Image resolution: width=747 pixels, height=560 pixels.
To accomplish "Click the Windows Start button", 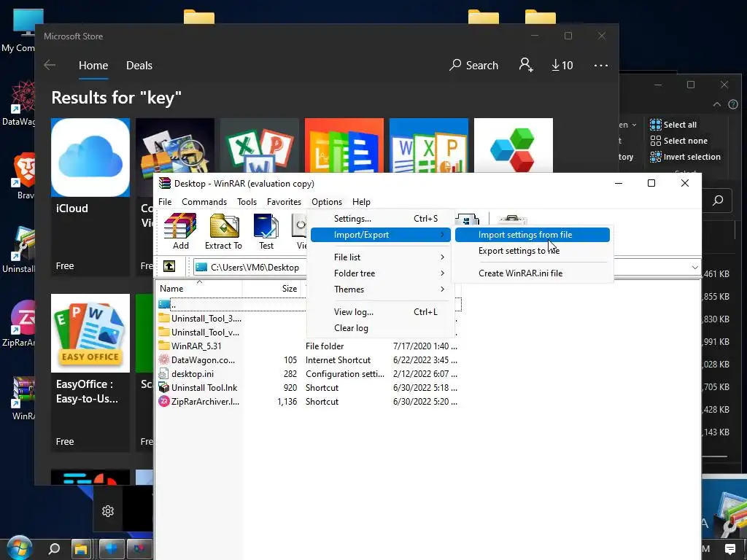I will coord(18,549).
